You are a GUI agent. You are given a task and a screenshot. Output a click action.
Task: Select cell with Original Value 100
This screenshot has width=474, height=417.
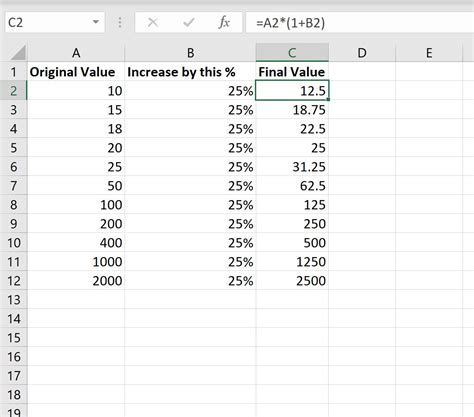(76, 205)
